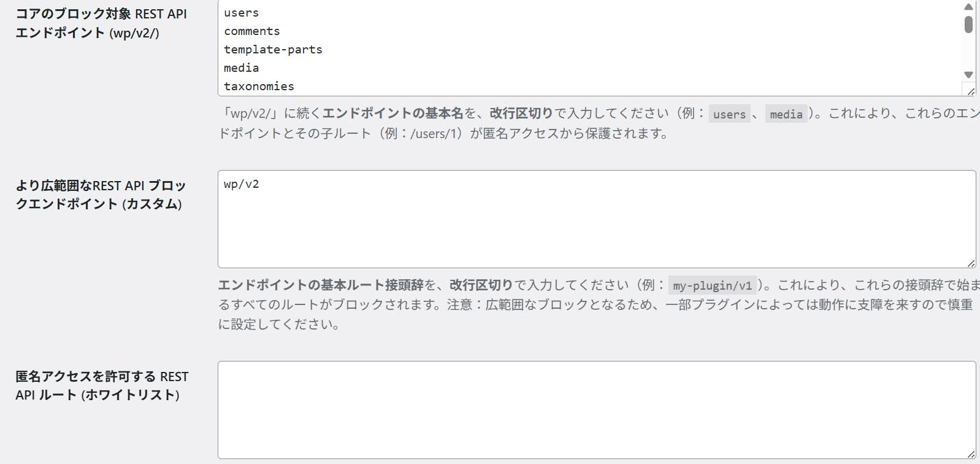Click the 'media' line in endpoints textarea

pyautogui.click(x=242, y=68)
